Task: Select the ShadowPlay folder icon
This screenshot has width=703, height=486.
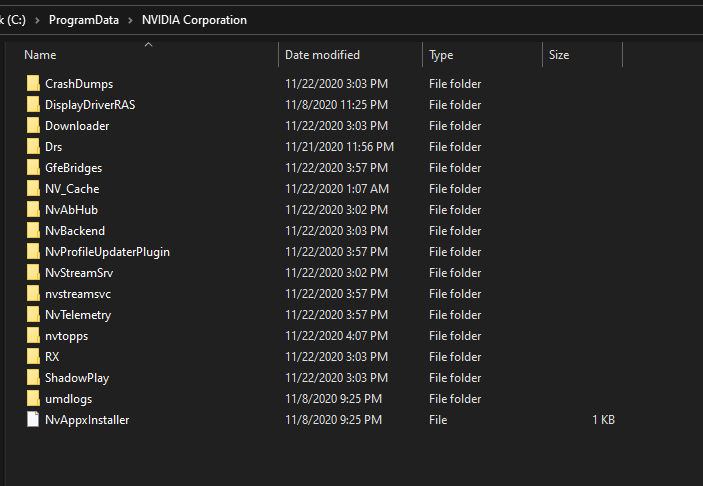Action: tap(33, 378)
